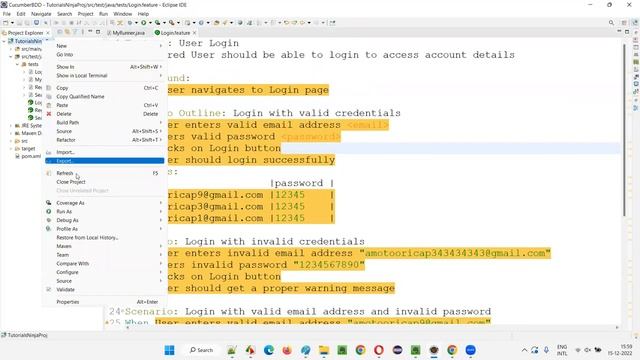Click the Run toolbar button
Viewport: 640px width, 360px height.
tap(144, 23)
